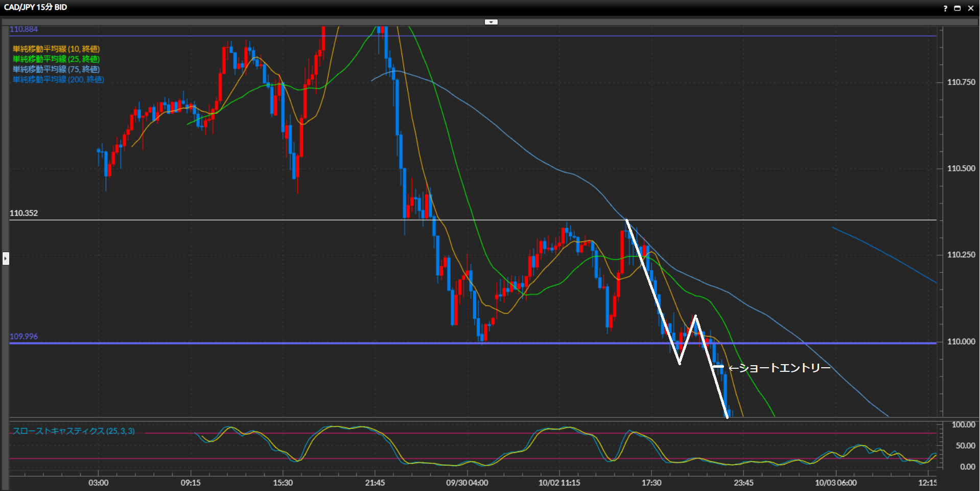980x491 pixels.
Task: Select the 10-period moving average legend
Action: point(56,49)
